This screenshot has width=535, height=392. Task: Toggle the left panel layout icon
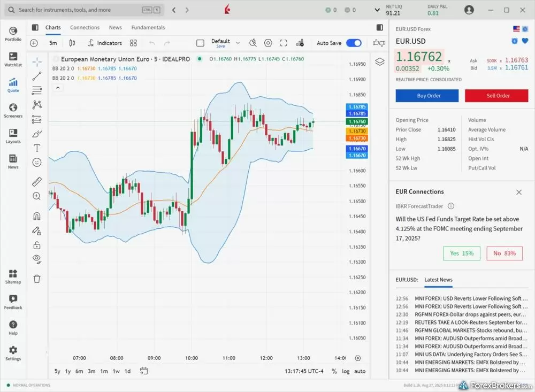coord(35,27)
